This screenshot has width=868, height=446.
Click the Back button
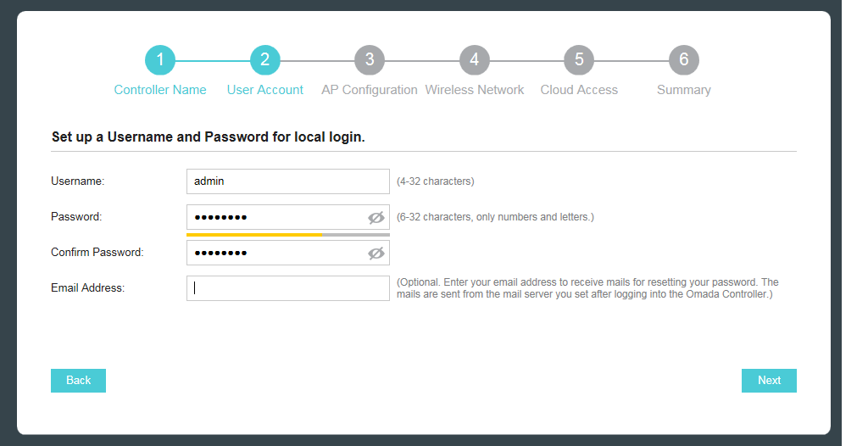pos(78,381)
